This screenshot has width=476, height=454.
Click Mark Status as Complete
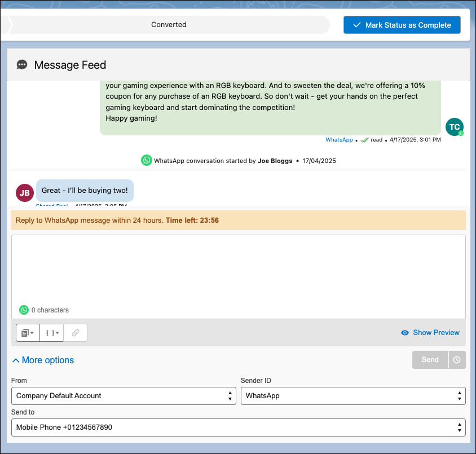click(402, 24)
